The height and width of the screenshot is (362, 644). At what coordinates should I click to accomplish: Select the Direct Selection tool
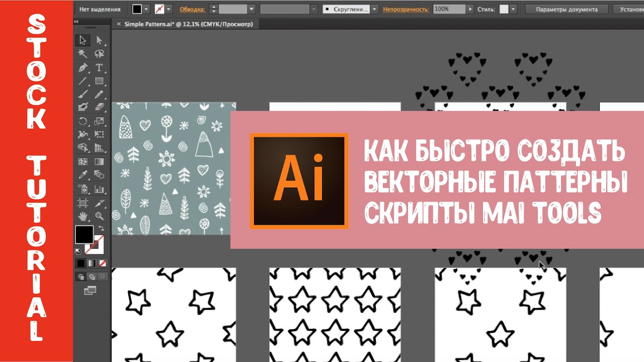coord(99,40)
